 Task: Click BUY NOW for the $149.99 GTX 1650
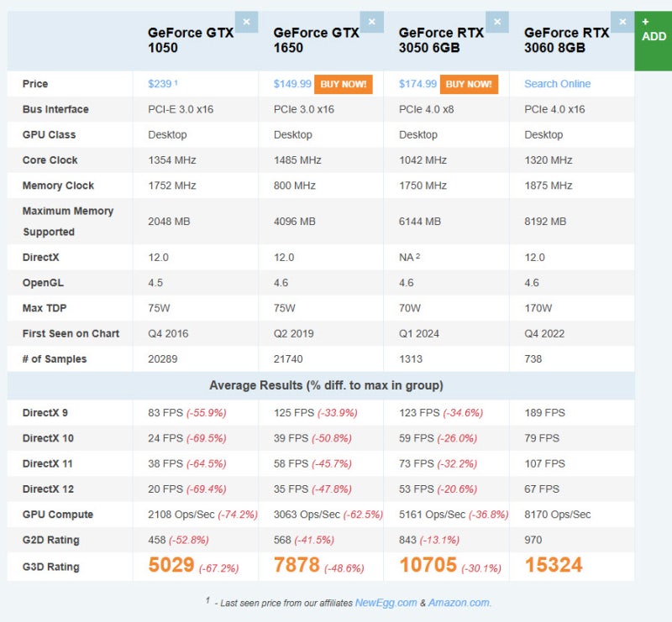pyautogui.click(x=344, y=84)
